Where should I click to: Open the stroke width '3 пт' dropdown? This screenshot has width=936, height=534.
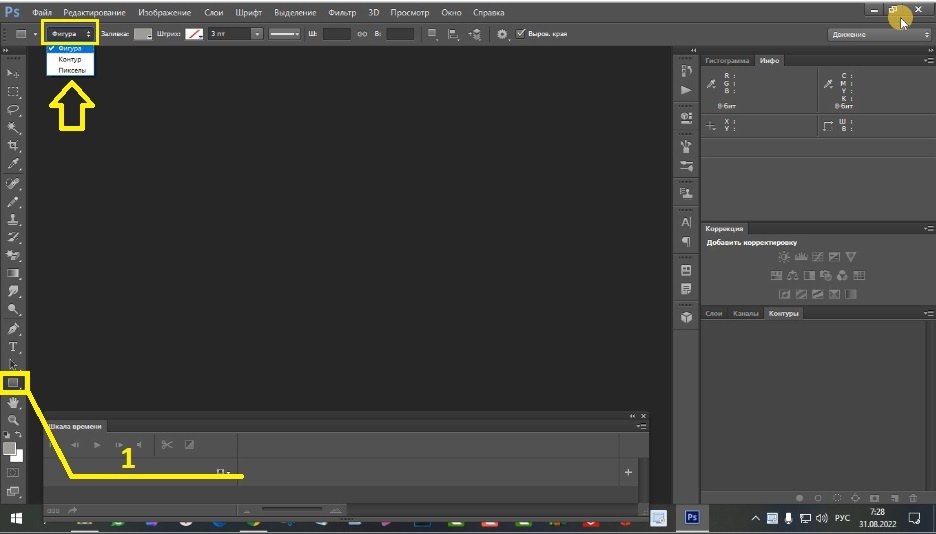257,34
